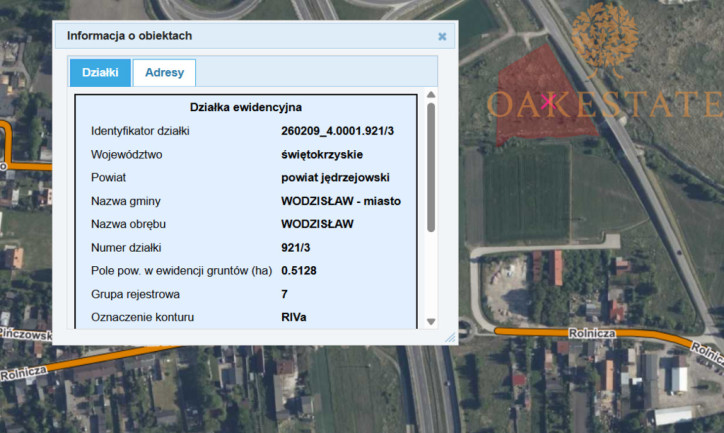Click the Nazwa obrębu label
The image size is (724, 433).
coord(128,224)
